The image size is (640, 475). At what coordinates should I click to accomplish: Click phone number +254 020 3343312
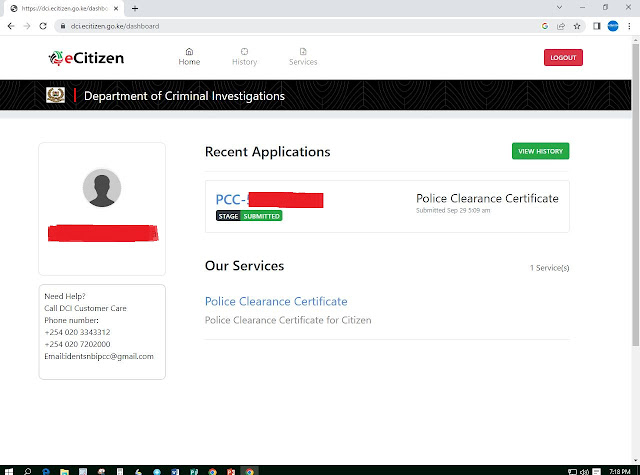click(78, 332)
